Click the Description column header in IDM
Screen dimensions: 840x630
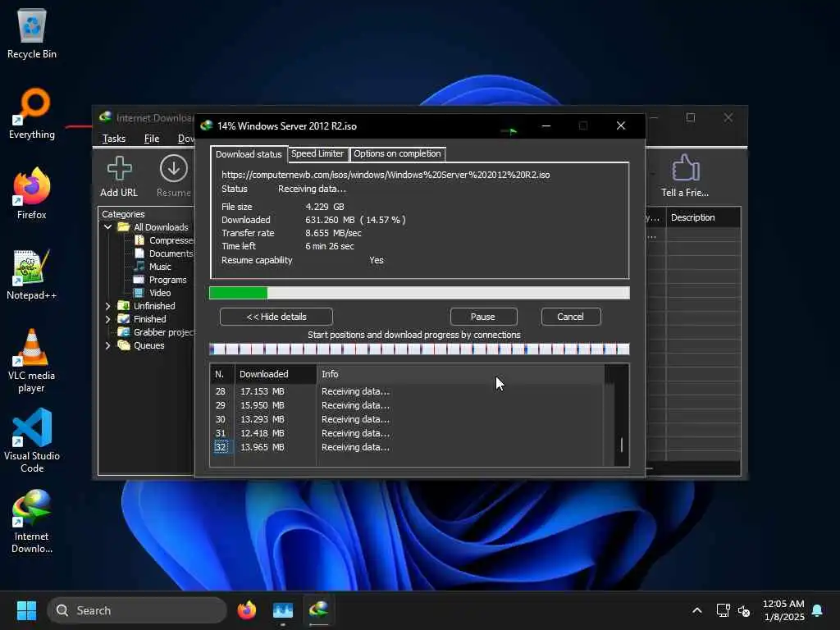click(x=703, y=217)
